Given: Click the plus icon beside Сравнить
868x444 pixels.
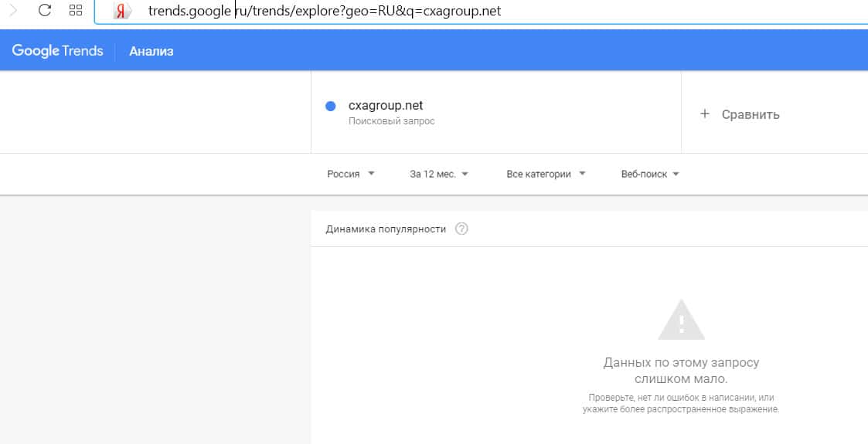Looking at the screenshot, I should point(704,114).
